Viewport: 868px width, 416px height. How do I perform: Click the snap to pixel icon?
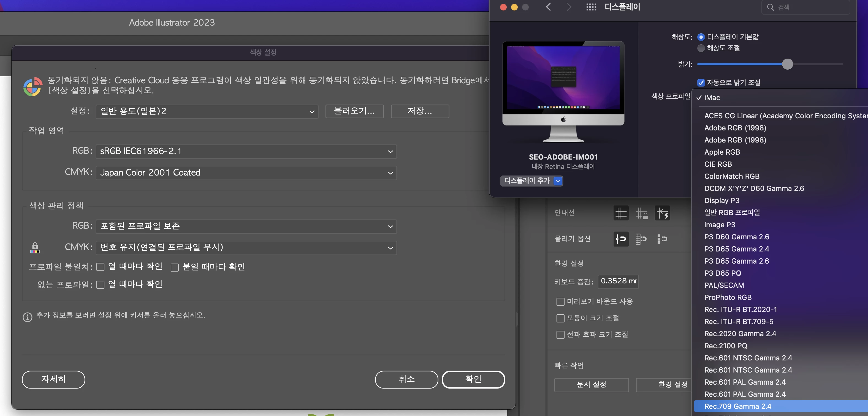(662, 239)
